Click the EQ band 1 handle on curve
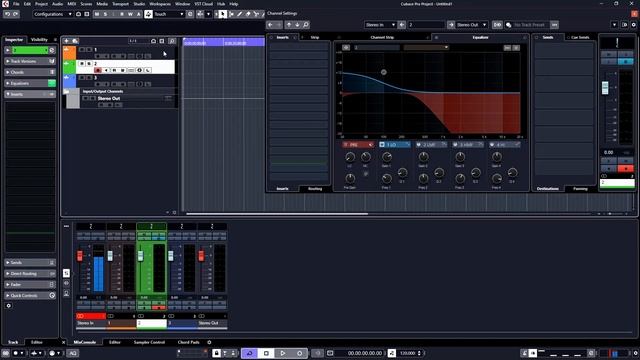The image size is (640, 360). (384, 72)
